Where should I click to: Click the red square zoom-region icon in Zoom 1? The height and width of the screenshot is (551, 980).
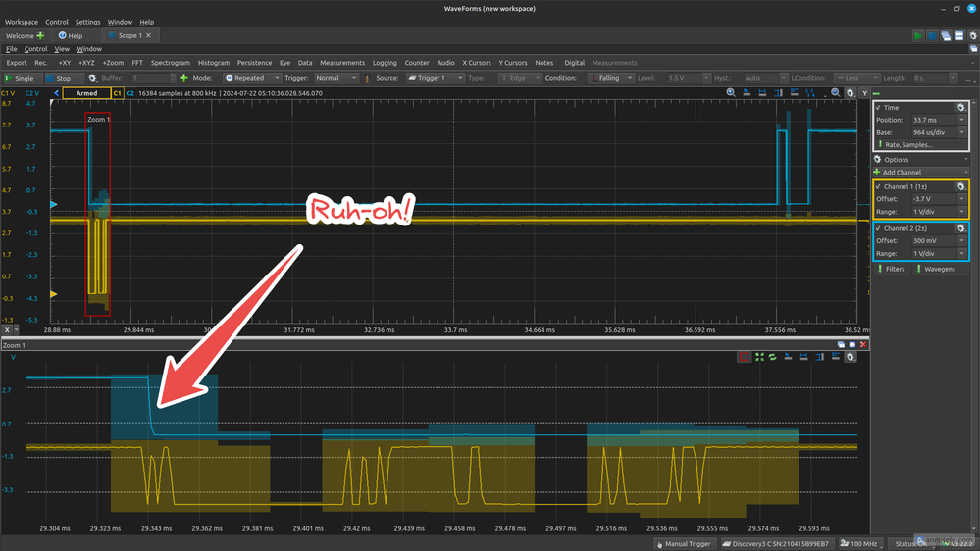tap(744, 357)
